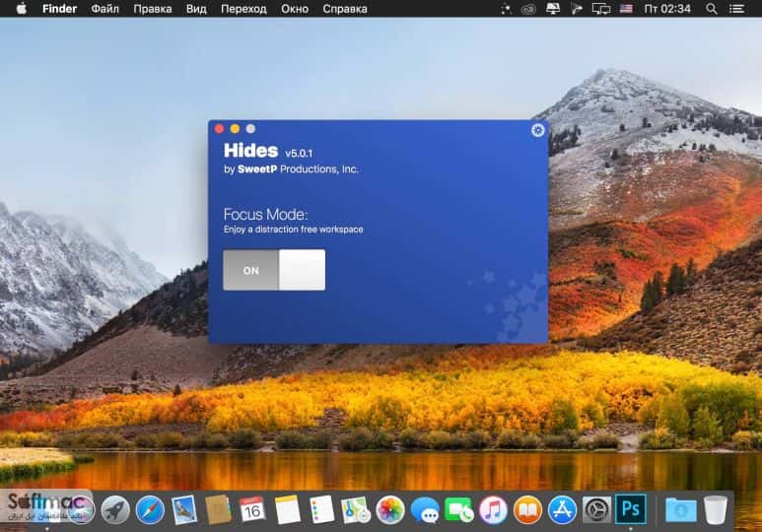Open the Apple menu
762x532 pixels.
22,9
